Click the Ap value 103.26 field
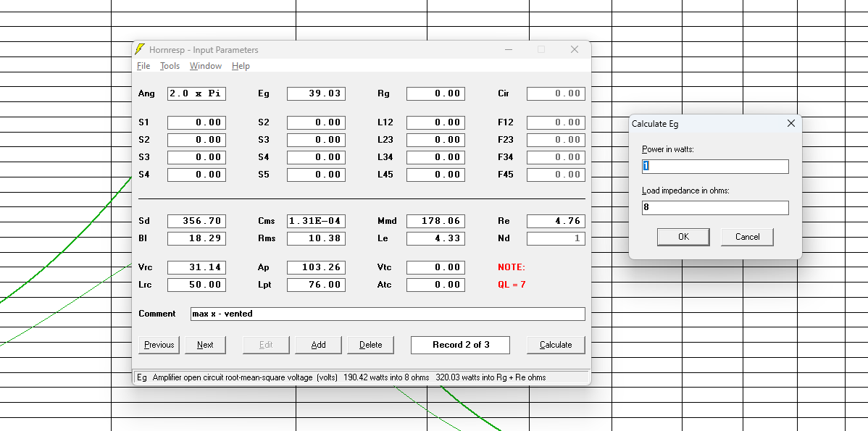Screen dimensions: 868x431 pyautogui.click(x=316, y=267)
